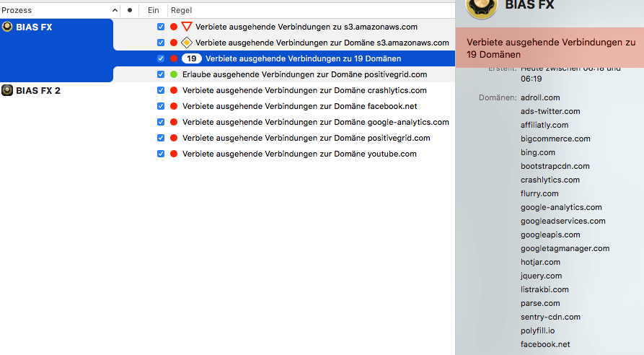The height and width of the screenshot is (355, 644).
Task: Click the yellow diamond icon on Domäne s3.amazonaws.com rule
Action: click(187, 43)
